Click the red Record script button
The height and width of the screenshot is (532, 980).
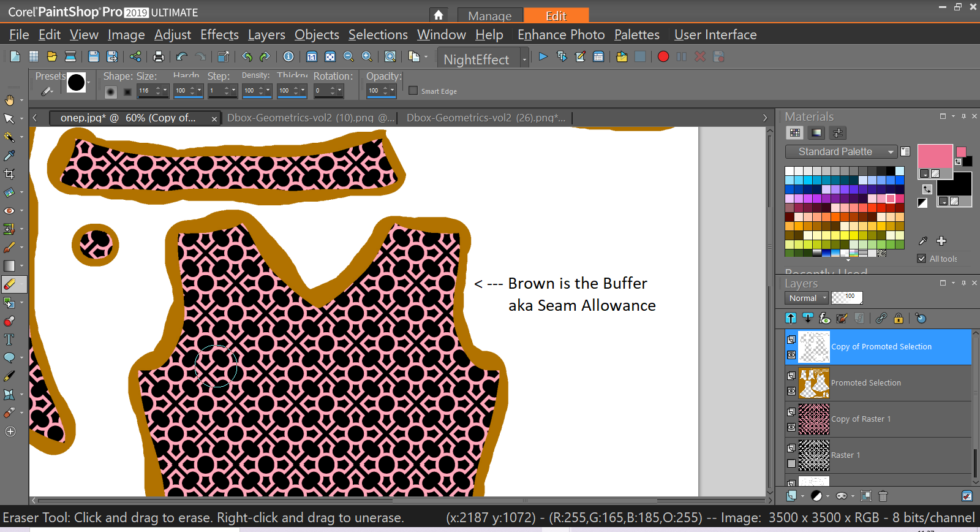pyautogui.click(x=663, y=57)
